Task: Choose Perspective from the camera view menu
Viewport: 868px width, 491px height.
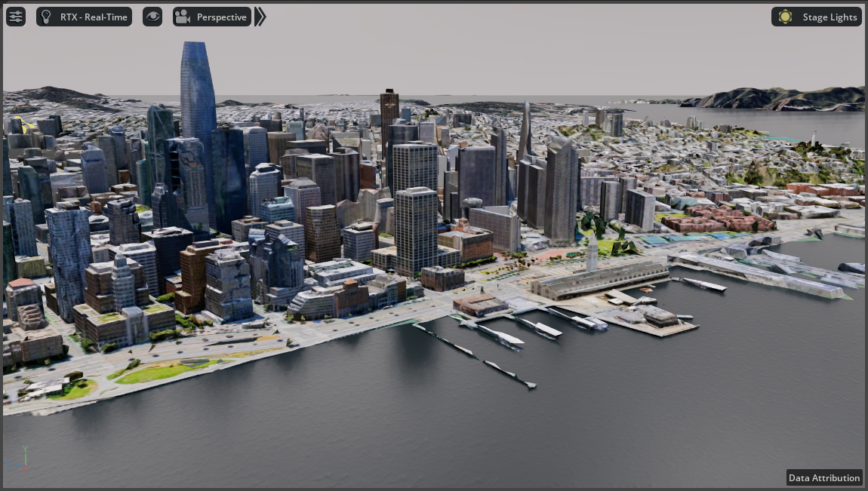Action: 214,16
